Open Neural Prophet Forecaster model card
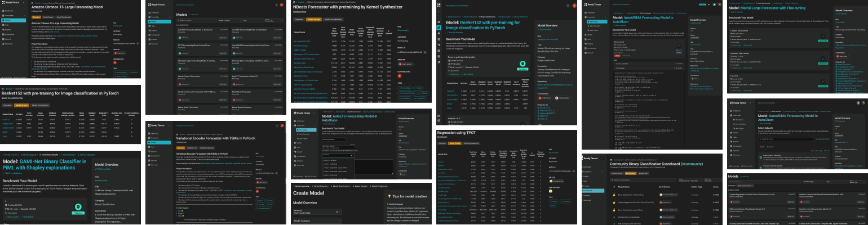The height and width of the screenshot is (225, 868). tap(202, 80)
